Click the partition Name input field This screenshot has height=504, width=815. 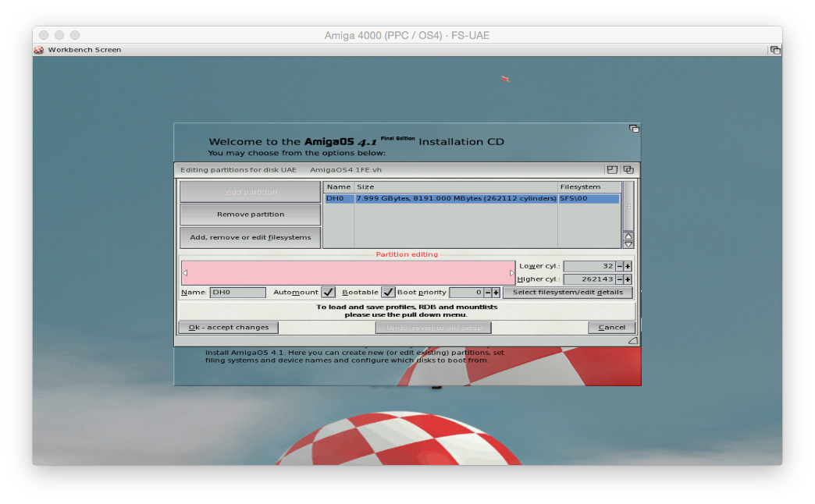(237, 293)
